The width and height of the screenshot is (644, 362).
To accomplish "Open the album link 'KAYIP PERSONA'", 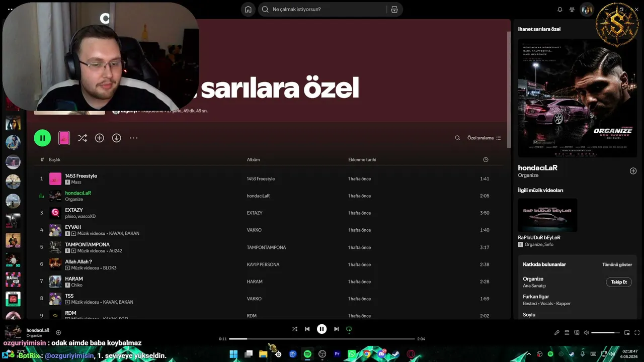I will [x=263, y=264].
